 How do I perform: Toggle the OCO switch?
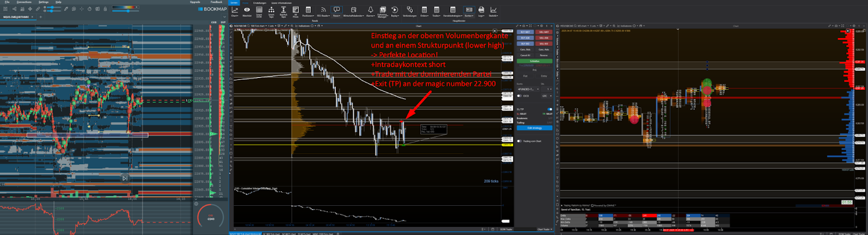519,96
